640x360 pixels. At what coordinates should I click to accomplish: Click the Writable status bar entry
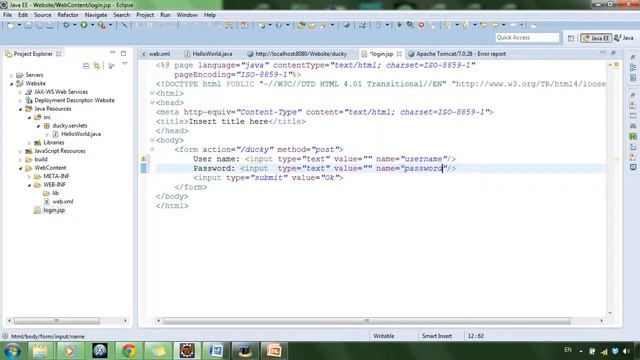click(384, 336)
